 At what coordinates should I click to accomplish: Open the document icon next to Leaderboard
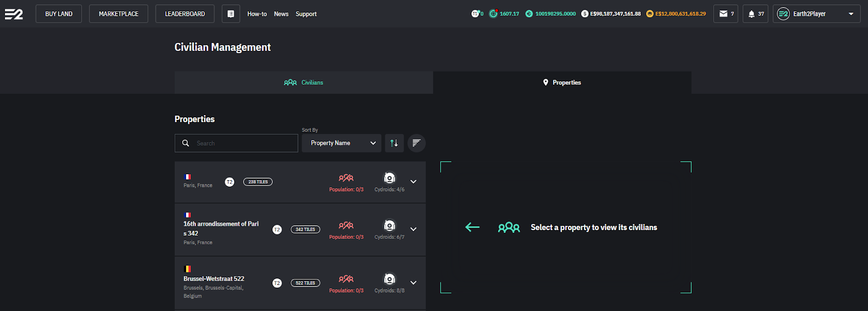[231, 14]
